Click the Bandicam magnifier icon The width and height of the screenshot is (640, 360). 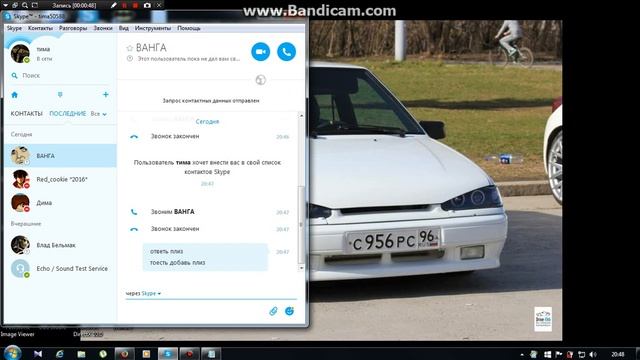coord(25,5)
